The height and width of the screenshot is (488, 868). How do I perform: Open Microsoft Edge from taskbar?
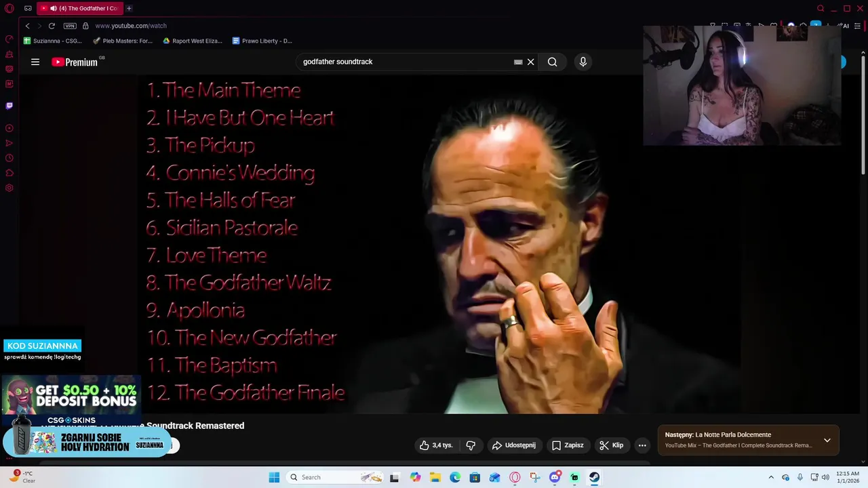click(455, 477)
